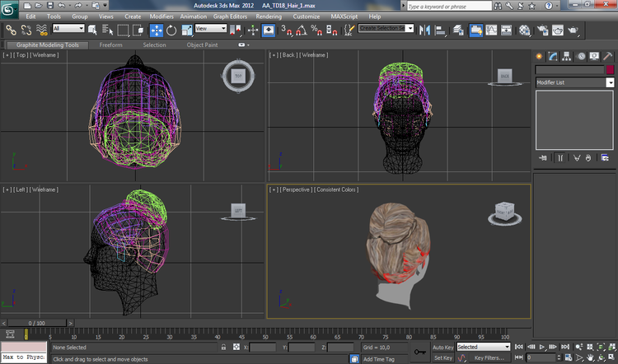Click the Play Animation control
This screenshot has height=364, width=618.
point(542,347)
